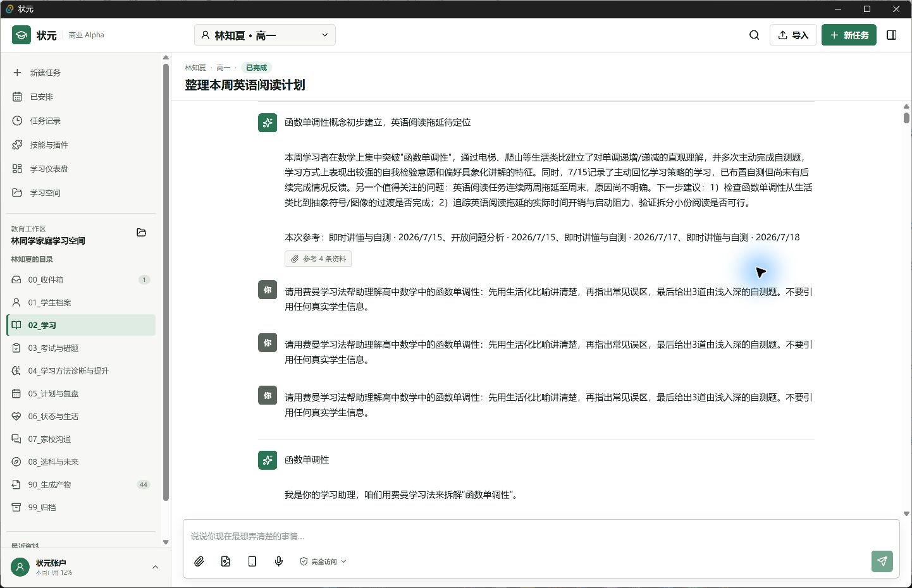
Task: Click the archive box icon of 99_归档
Action: click(16, 507)
